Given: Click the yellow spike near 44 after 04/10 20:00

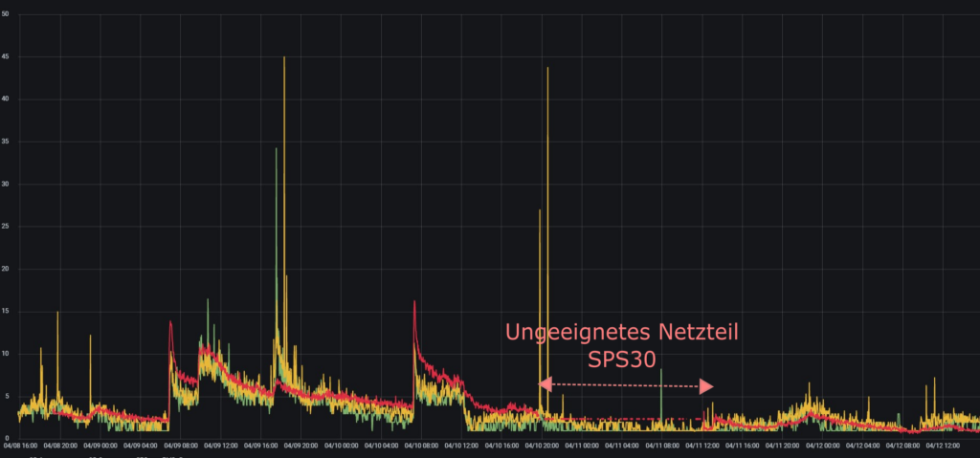Looking at the screenshot, I should (547, 70).
